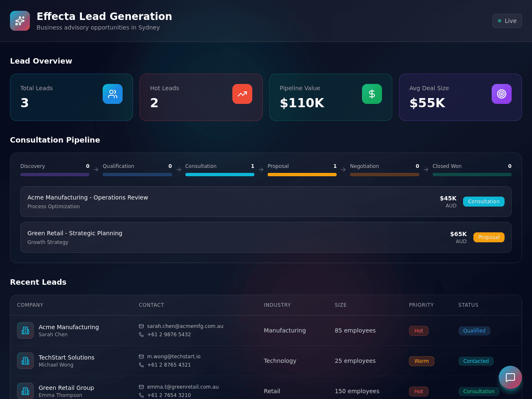This screenshot has width=532, height=399.
Task: Open the chat bubble floating button
Action: [x=510, y=377]
